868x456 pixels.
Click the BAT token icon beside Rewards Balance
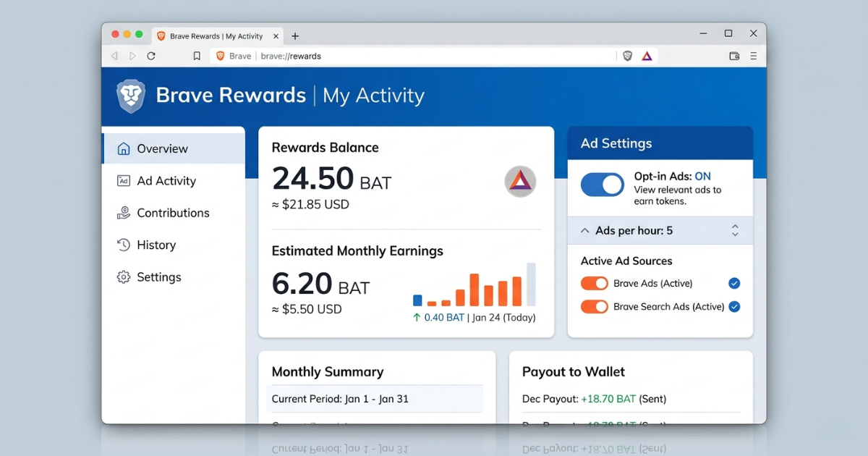pos(520,182)
